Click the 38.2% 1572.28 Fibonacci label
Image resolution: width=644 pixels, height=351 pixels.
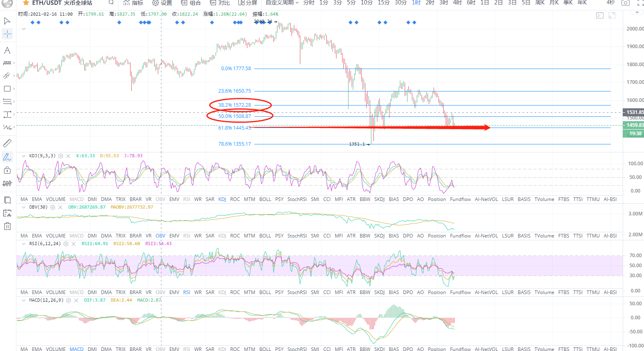click(234, 105)
